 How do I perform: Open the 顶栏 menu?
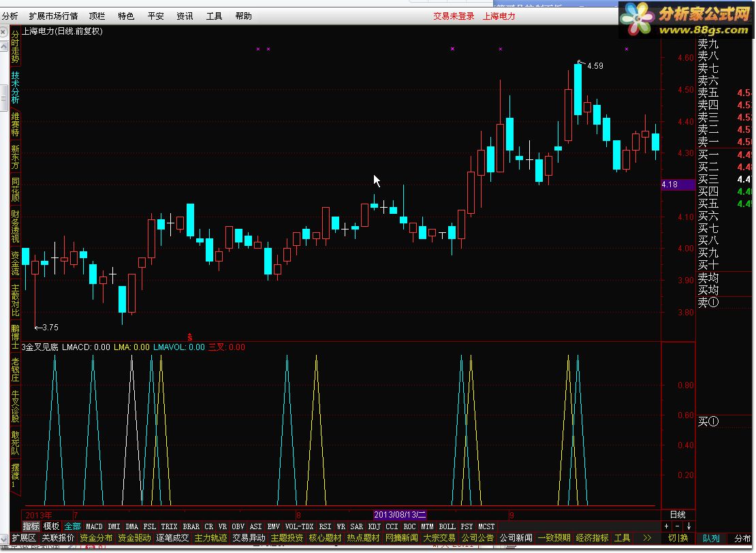click(x=97, y=16)
